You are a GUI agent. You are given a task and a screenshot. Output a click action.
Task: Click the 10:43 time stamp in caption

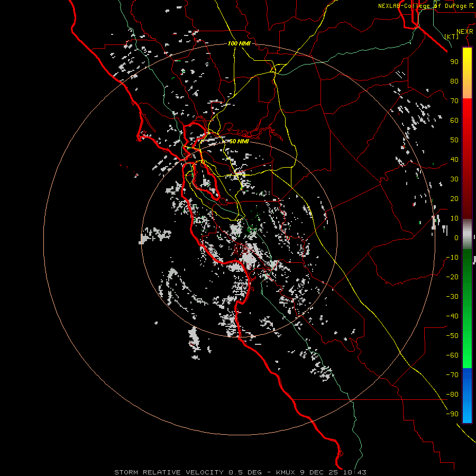[x=355, y=472]
